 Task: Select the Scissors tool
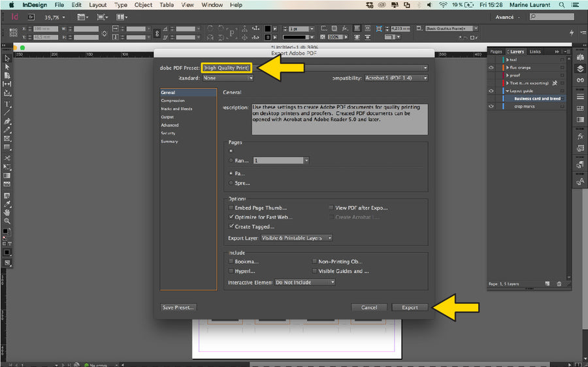tap(7, 158)
